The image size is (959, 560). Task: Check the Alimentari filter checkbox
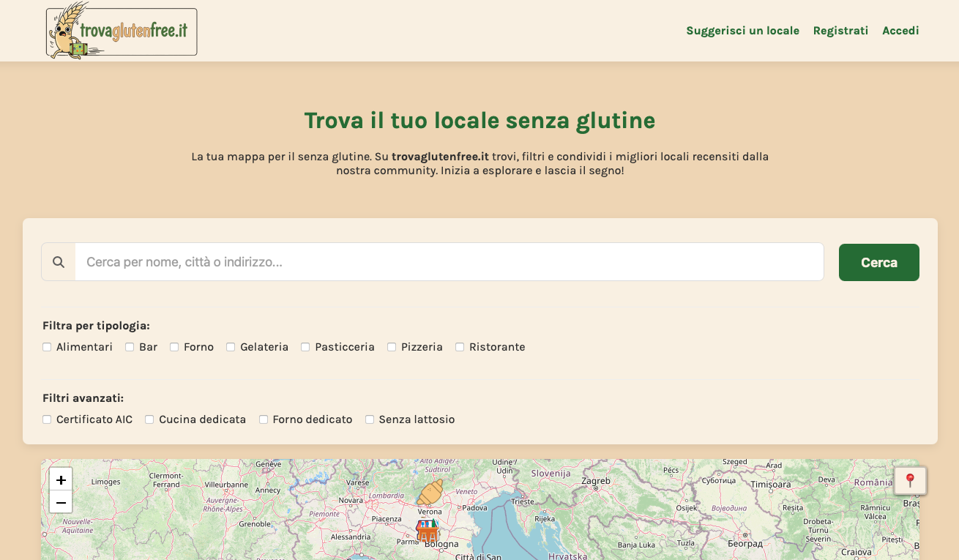coord(47,346)
